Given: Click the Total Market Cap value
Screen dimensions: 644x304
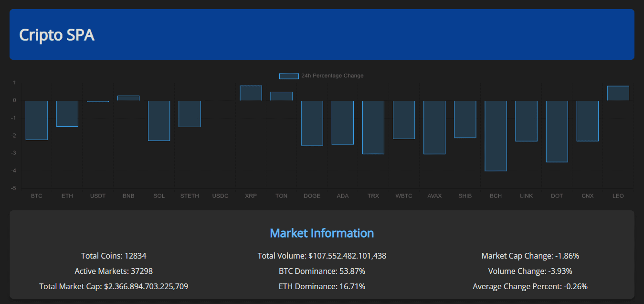Looking at the screenshot, I should (x=113, y=286).
